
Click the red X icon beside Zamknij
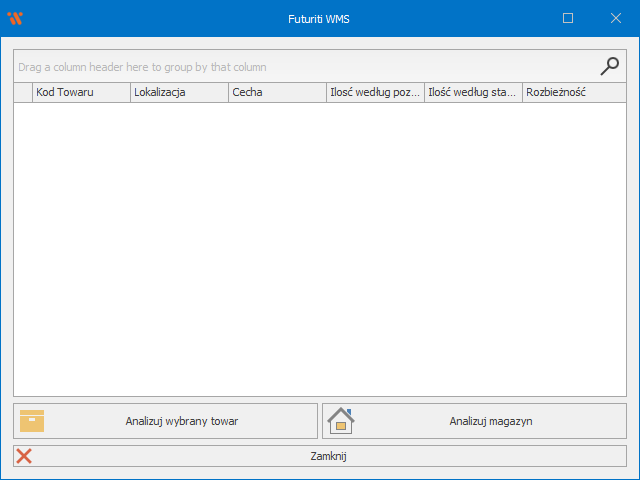coord(24,456)
